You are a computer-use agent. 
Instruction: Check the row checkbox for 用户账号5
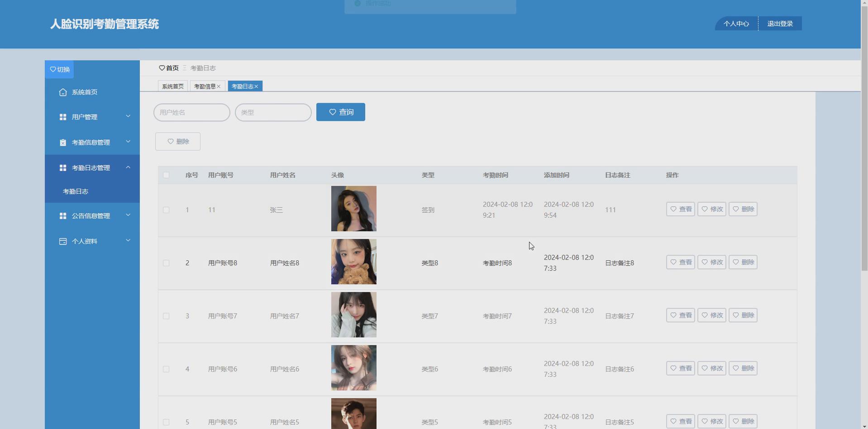pyautogui.click(x=166, y=422)
